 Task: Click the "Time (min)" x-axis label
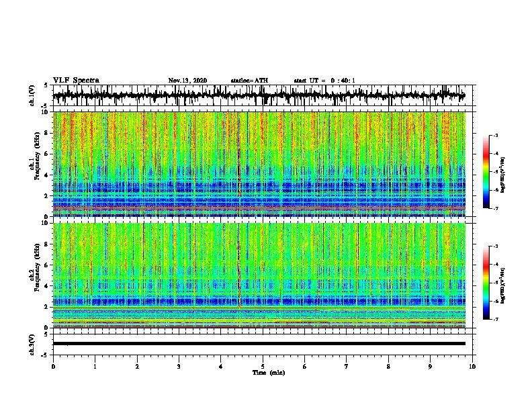pos(269,373)
